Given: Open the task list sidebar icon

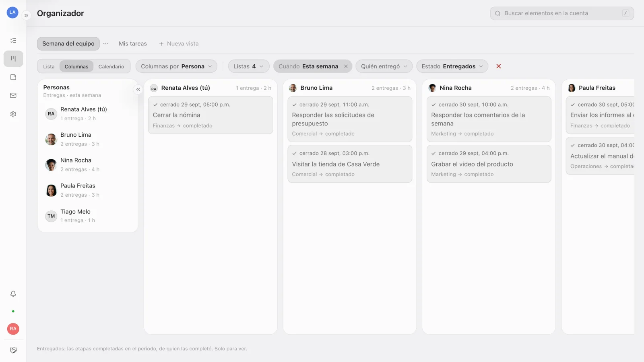Looking at the screenshot, I should [x=13, y=40].
